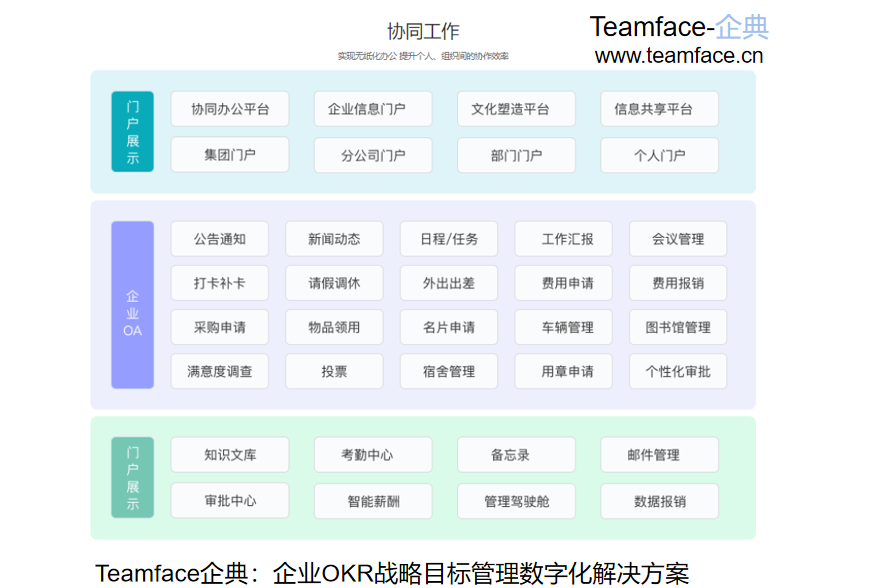The width and height of the screenshot is (869, 588).
Task: Select the 个人门户 button
Action: click(659, 155)
